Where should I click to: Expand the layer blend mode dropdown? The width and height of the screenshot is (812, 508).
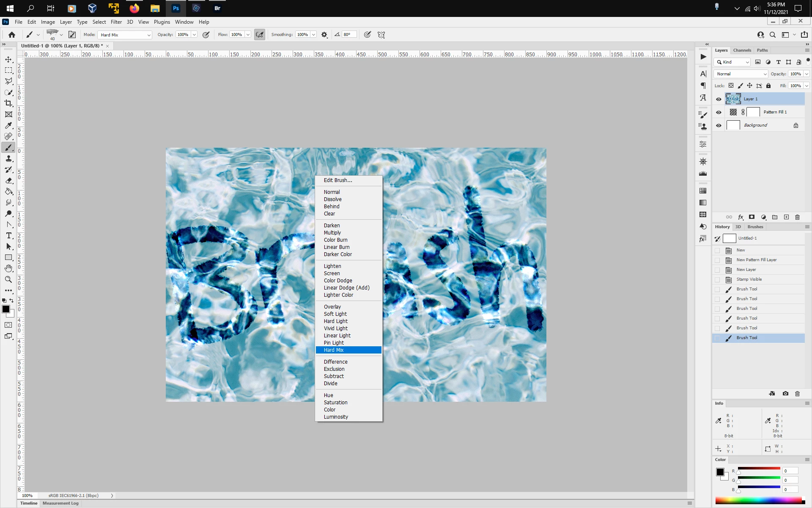point(741,74)
